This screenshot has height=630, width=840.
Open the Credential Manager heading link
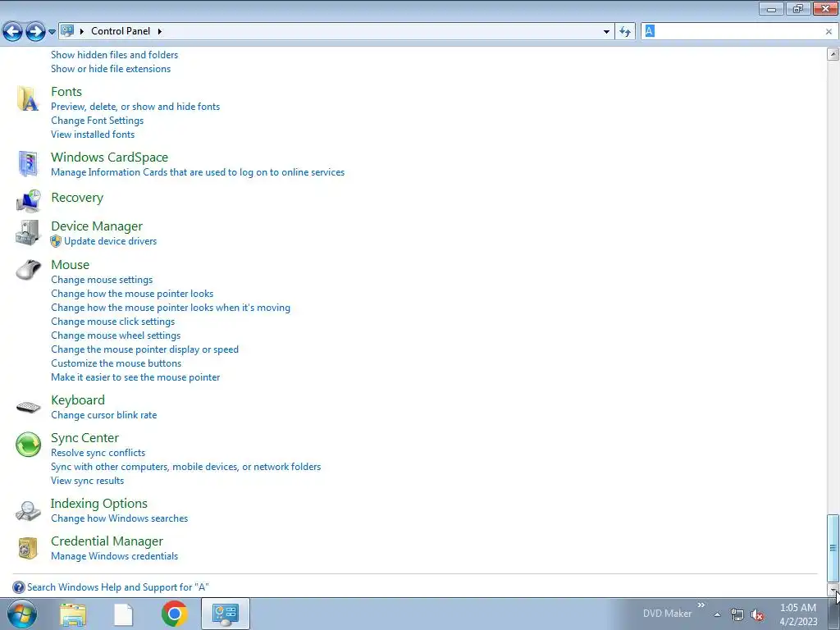click(x=107, y=541)
